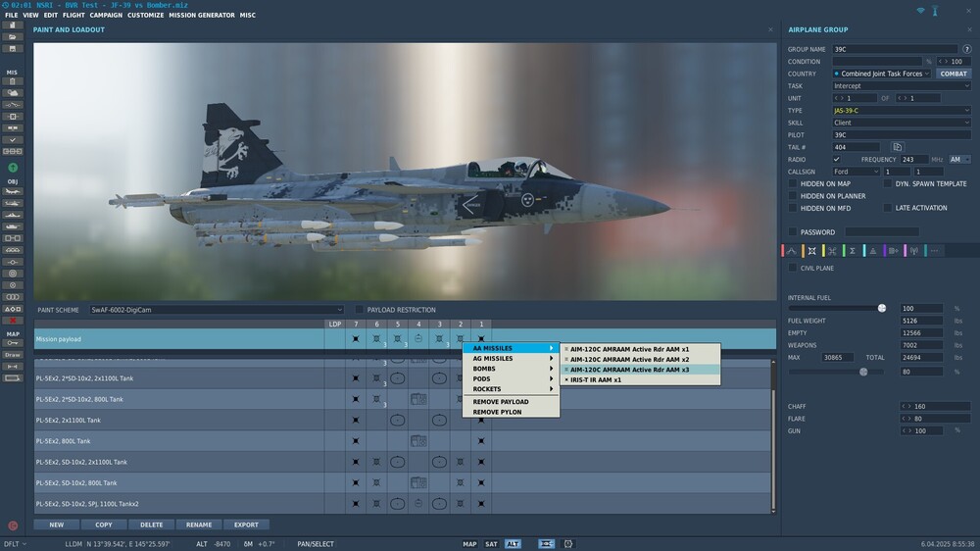Open the PAINT SCHEME dropdown
Viewport: 980px width, 551px height.
217,310
